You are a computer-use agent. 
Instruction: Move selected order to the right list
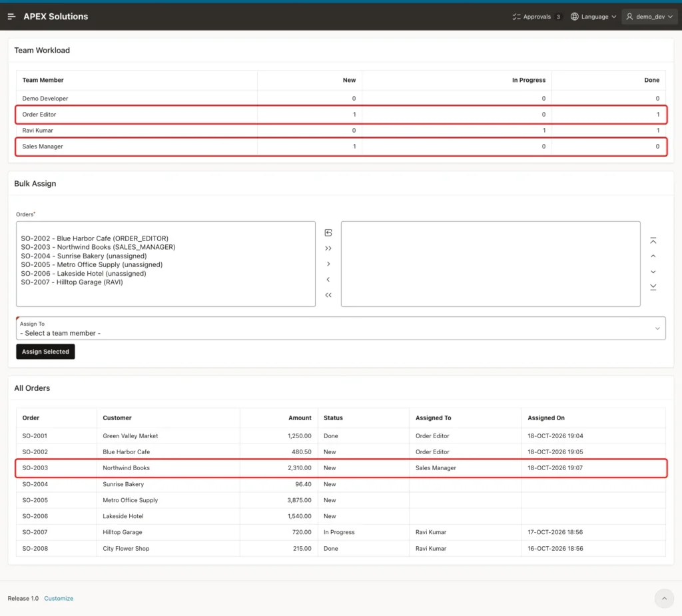(328, 264)
